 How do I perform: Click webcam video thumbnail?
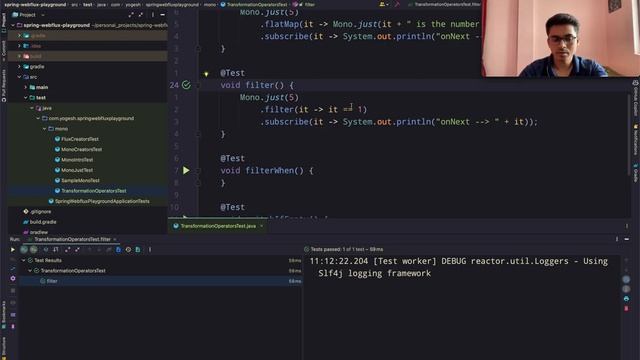561,38
